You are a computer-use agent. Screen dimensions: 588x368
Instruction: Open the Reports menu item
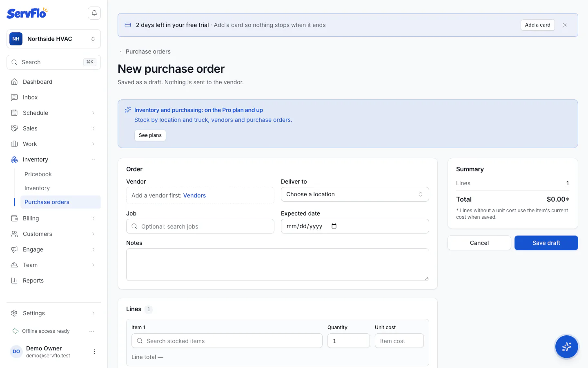[x=53, y=280]
